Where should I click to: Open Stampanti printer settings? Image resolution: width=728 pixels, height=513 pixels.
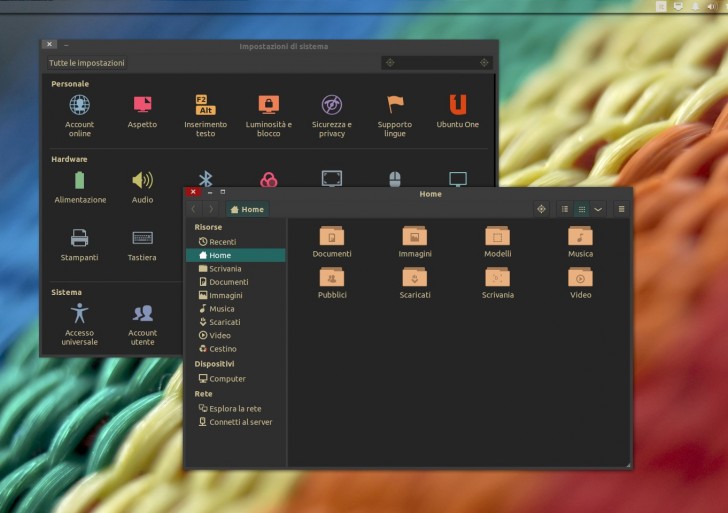tap(79, 238)
